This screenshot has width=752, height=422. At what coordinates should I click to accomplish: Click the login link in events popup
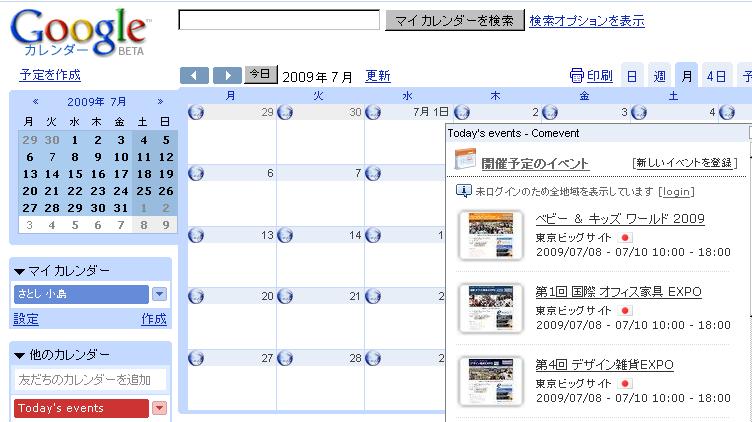click(x=676, y=192)
